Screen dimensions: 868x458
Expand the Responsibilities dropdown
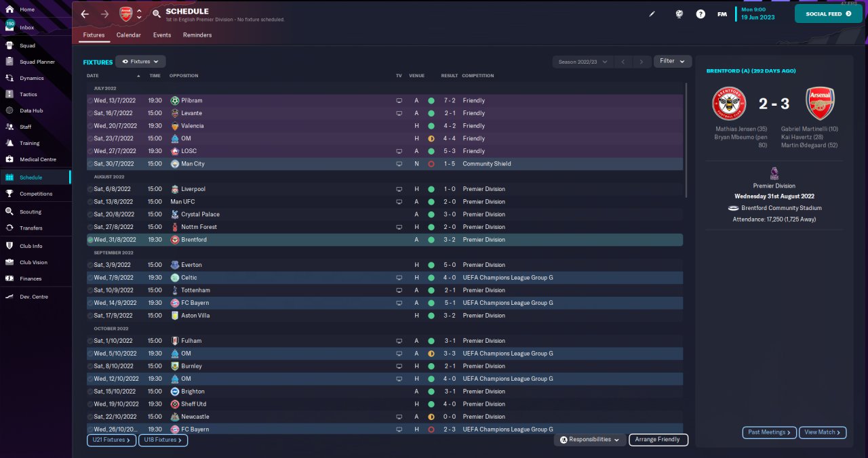tap(589, 440)
